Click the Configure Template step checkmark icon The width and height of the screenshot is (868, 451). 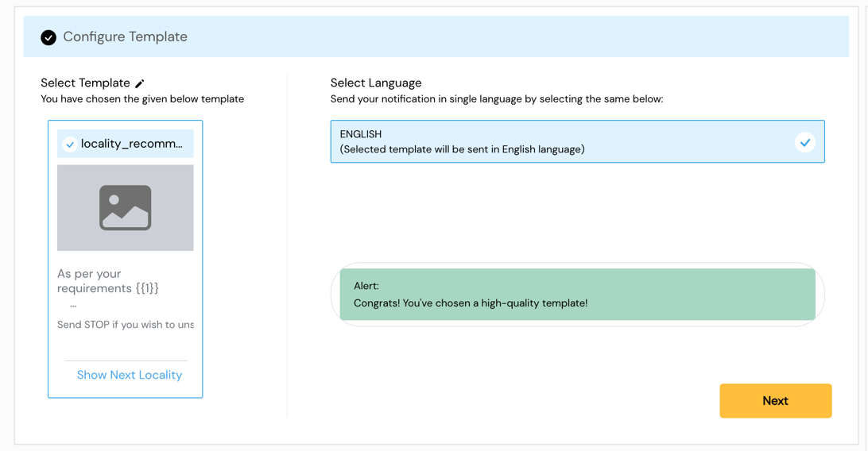pyautogui.click(x=48, y=37)
